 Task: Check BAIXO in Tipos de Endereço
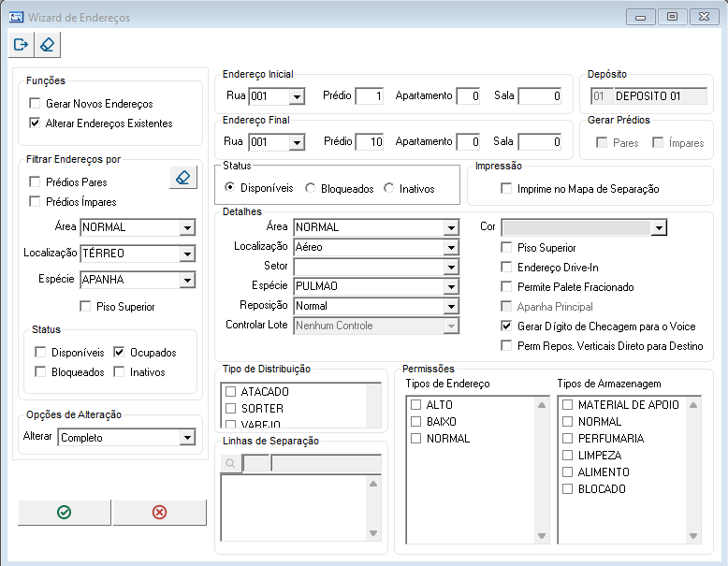(x=416, y=421)
